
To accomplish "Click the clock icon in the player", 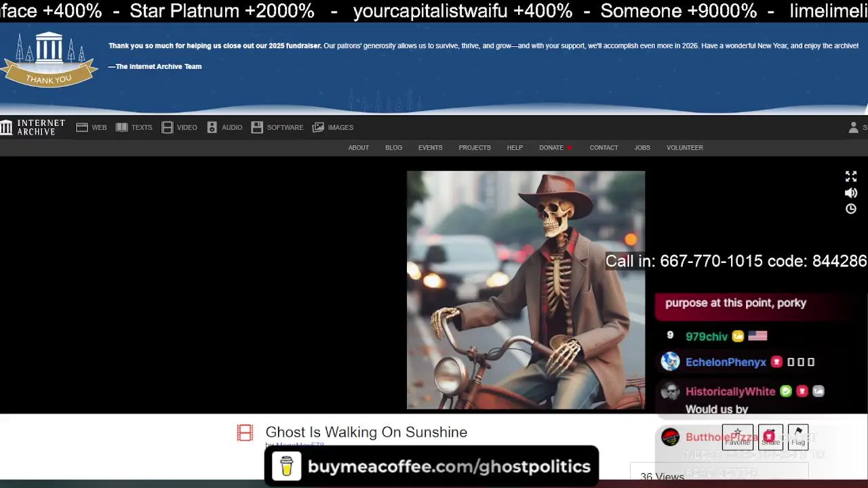I will pyautogui.click(x=851, y=209).
